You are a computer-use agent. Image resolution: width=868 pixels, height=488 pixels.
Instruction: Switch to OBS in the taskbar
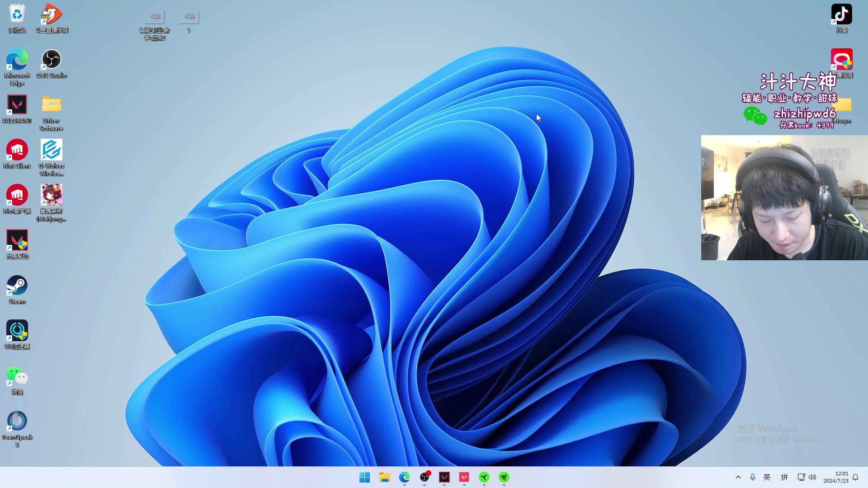(x=424, y=477)
